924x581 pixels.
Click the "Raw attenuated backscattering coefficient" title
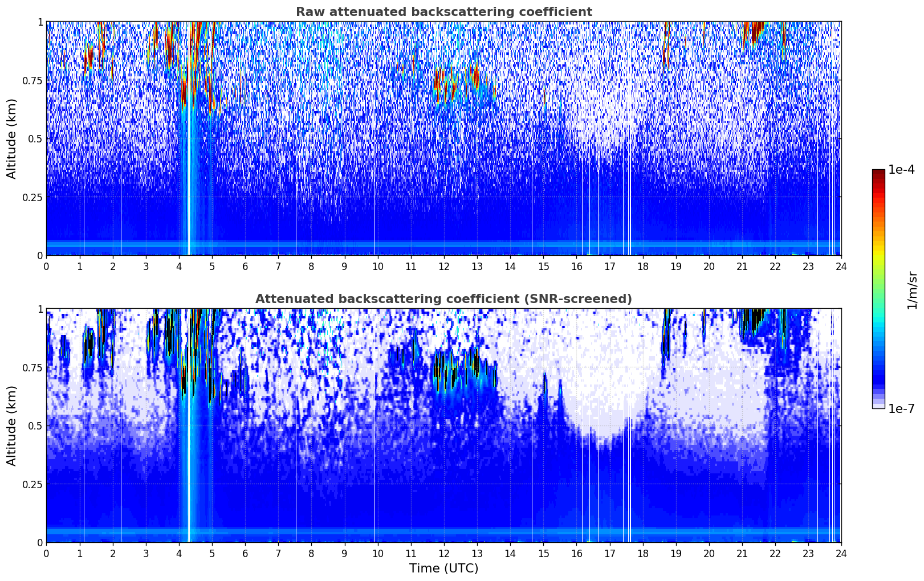tap(443, 12)
